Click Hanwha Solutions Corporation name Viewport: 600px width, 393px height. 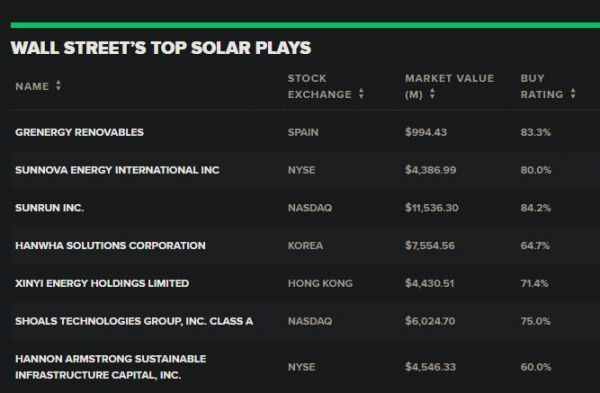(x=110, y=245)
